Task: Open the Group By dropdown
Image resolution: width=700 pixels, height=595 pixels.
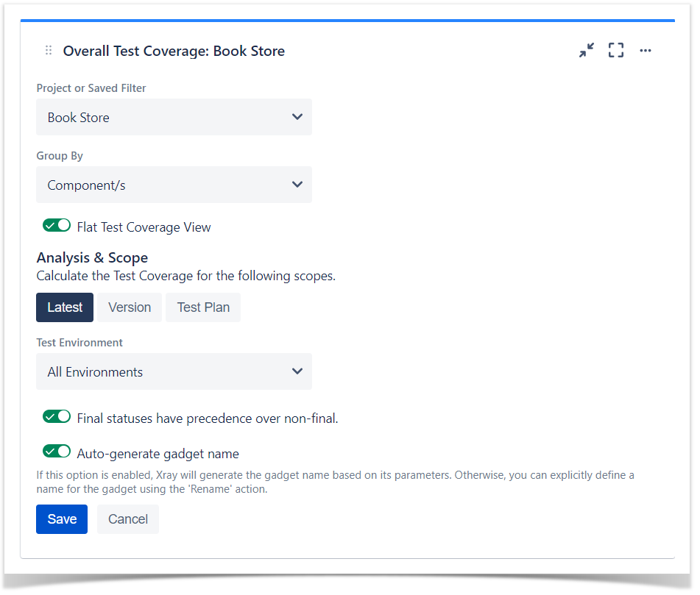Action: tap(174, 185)
